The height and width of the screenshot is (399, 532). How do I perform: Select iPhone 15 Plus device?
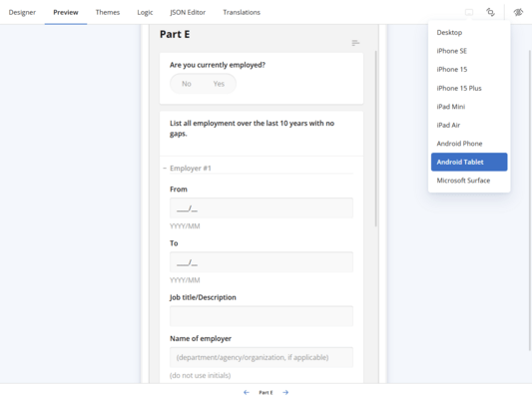click(469, 88)
